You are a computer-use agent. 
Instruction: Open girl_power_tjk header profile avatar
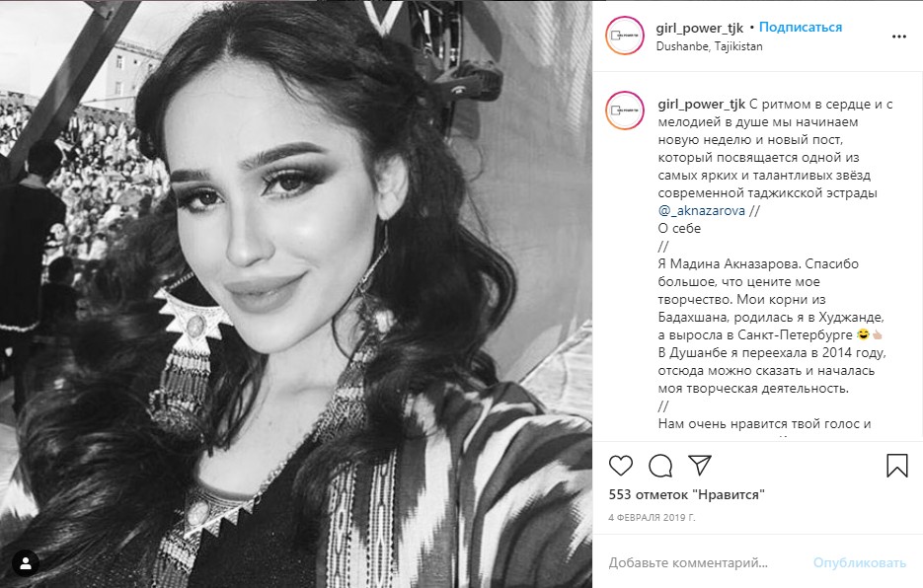tap(625, 36)
